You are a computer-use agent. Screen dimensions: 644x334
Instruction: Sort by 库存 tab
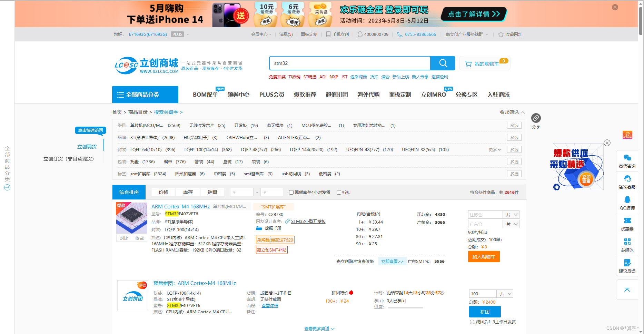click(188, 192)
